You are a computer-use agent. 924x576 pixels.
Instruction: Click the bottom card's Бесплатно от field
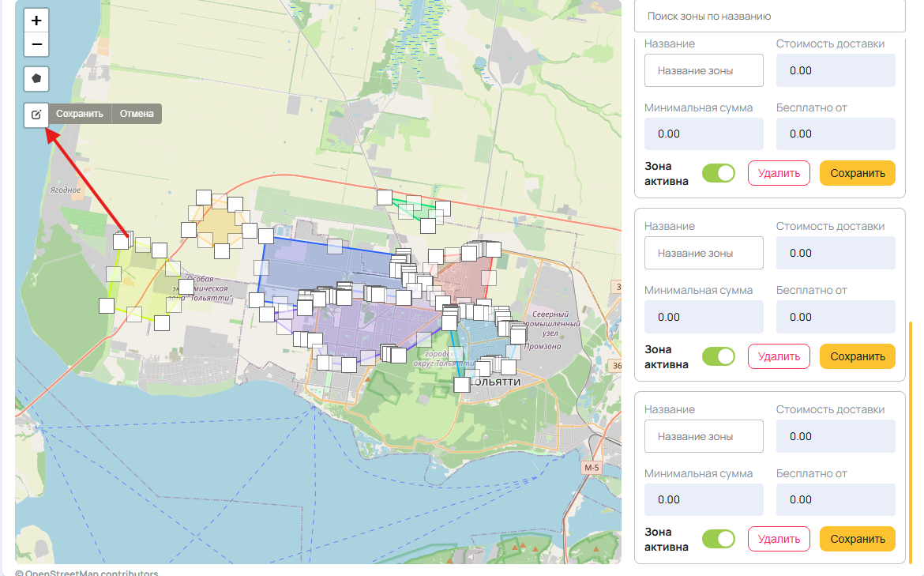(x=836, y=499)
